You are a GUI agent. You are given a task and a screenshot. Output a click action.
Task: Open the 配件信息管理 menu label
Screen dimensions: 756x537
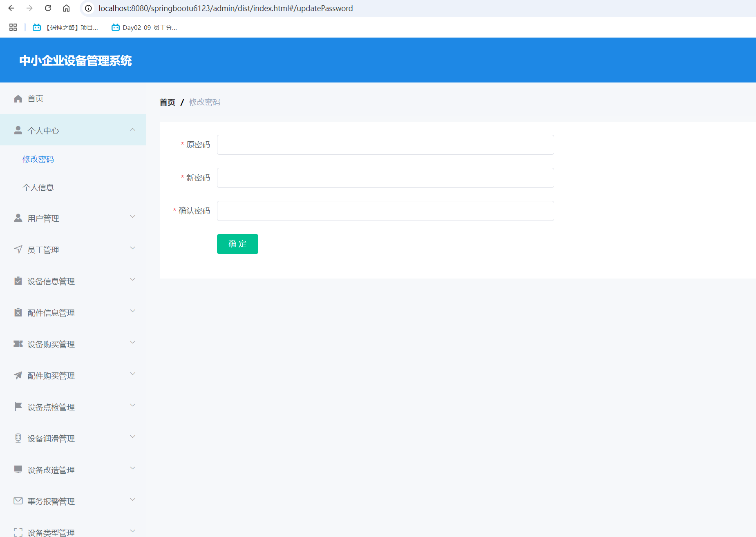[51, 313]
